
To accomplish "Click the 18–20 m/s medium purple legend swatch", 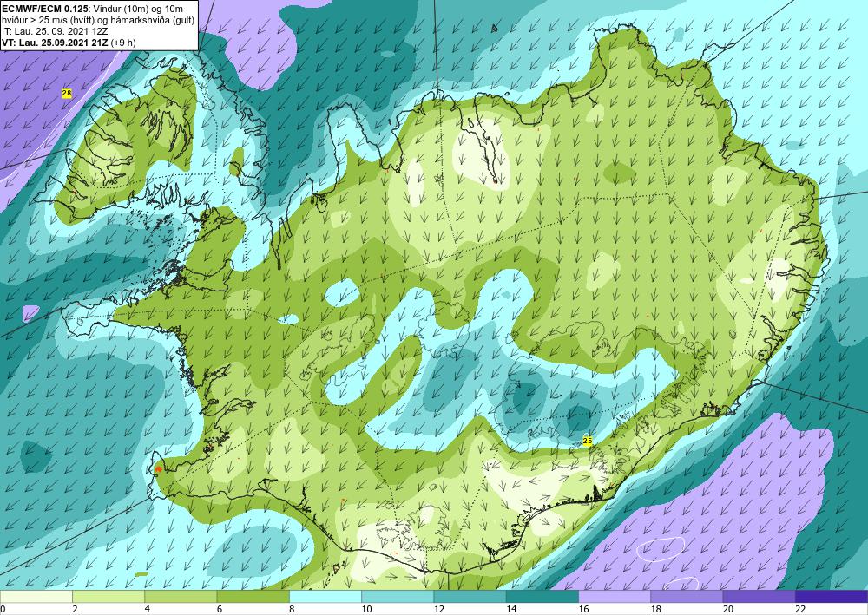I will click(x=687, y=597).
